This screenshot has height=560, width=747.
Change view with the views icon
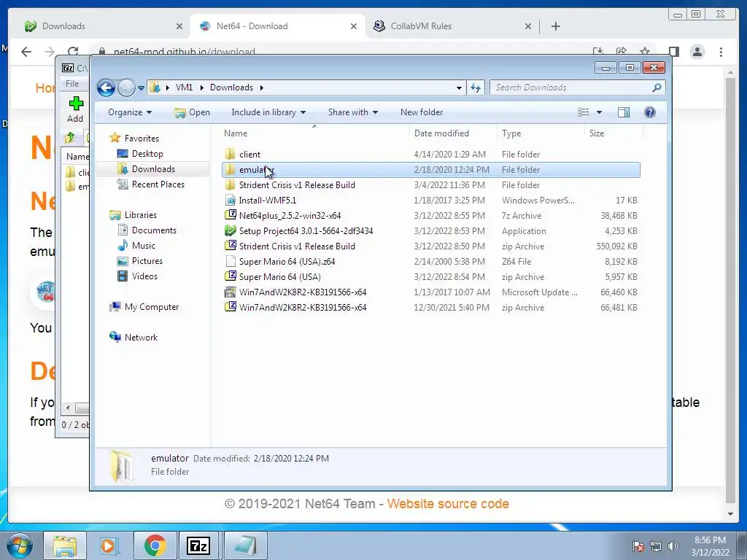point(584,112)
